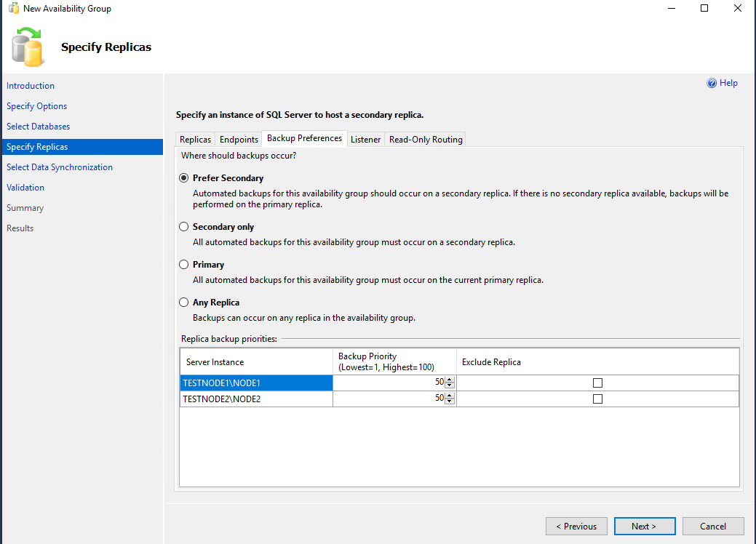This screenshot has width=756, height=544.
Task: Switch to the Listener tab
Action: [365, 139]
